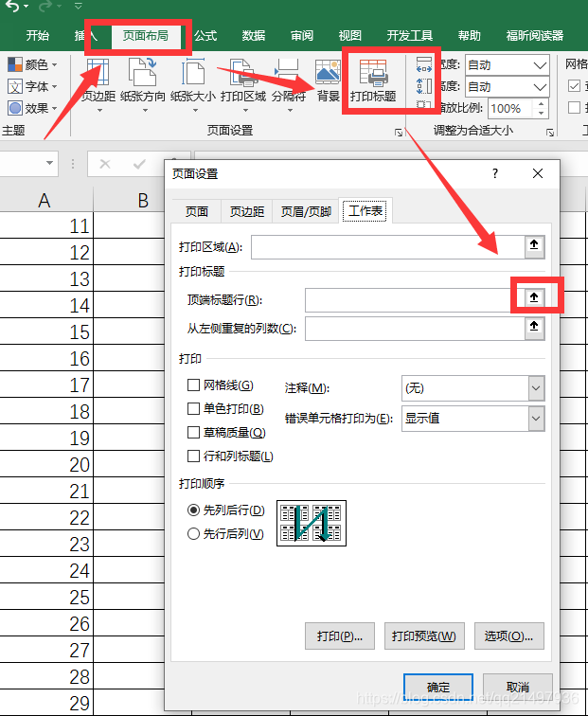
Task: Click cell containing 15 in column A
Action: pyautogui.click(x=46, y=331)
